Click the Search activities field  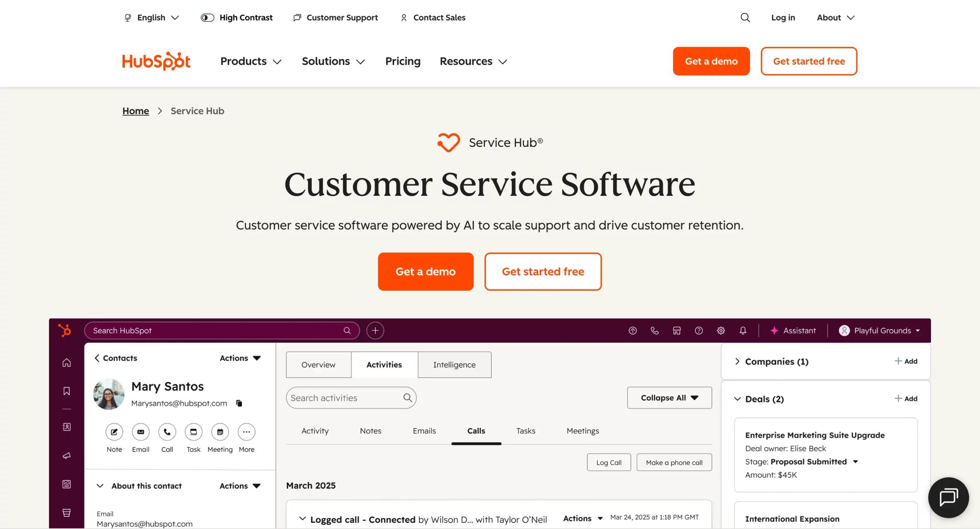point(351,398)
